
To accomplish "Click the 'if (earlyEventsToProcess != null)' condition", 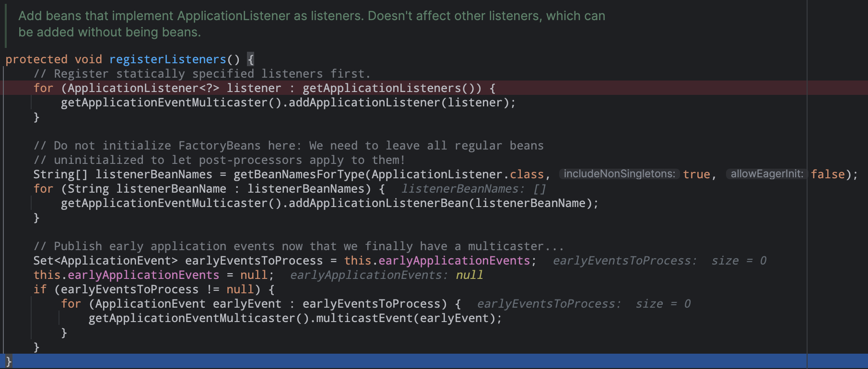I will pyautogui.click(x=153, y=289).
